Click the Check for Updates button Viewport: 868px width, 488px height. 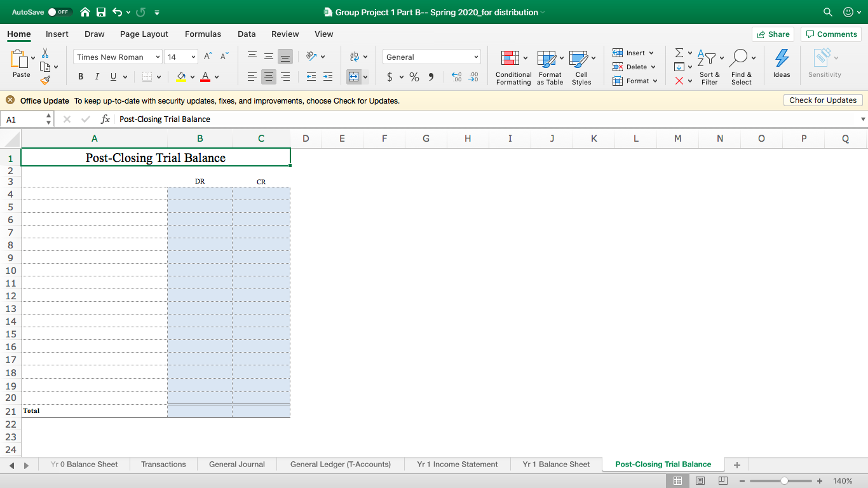click(823, 100)
